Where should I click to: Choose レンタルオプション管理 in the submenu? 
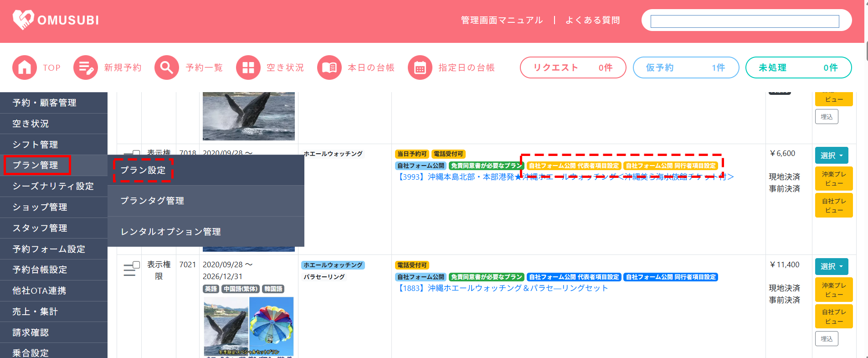tap(170, 232)
